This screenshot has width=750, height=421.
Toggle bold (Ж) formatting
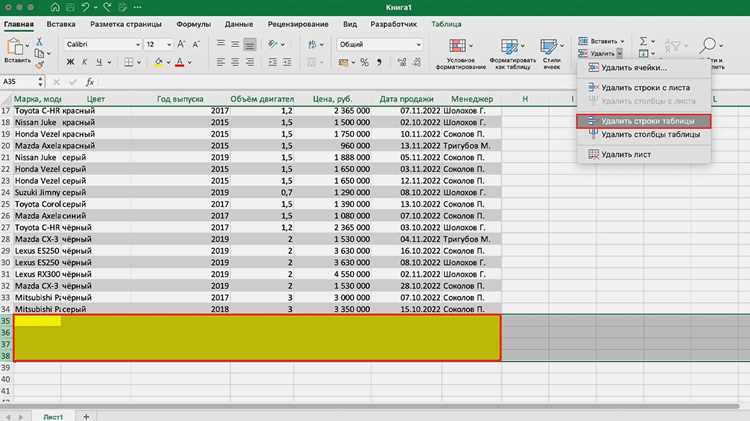coord(70,62)
